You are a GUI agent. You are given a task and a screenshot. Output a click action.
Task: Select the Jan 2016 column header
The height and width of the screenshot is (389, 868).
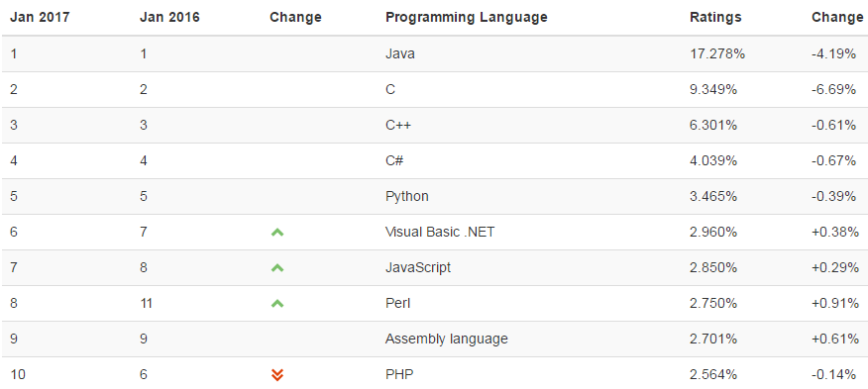click(x=169, y=17)
